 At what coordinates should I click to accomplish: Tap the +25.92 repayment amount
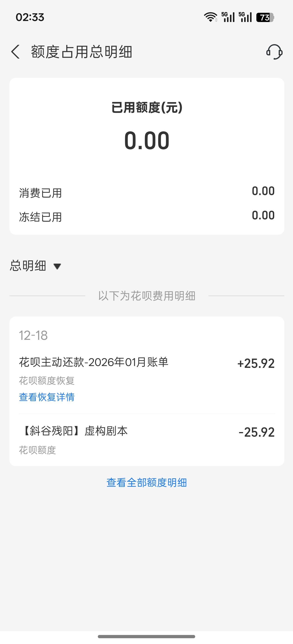[x=256, y=363]
